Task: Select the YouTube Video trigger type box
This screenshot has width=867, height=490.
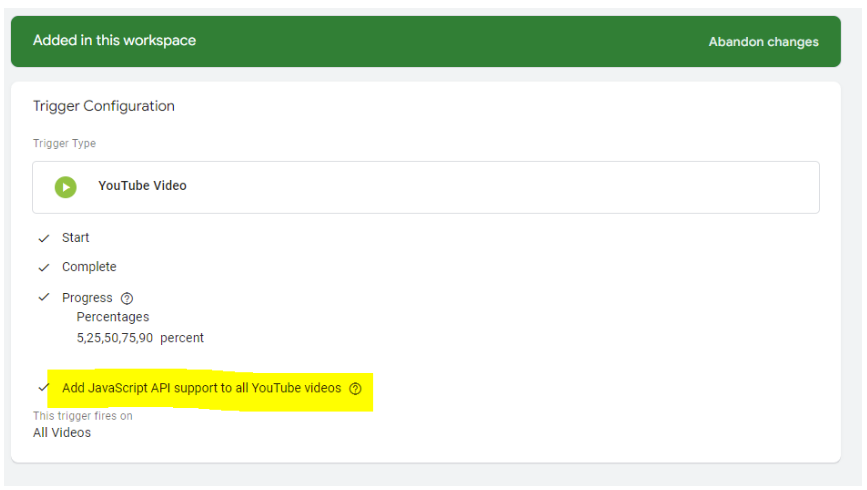Action: point(426,187)
